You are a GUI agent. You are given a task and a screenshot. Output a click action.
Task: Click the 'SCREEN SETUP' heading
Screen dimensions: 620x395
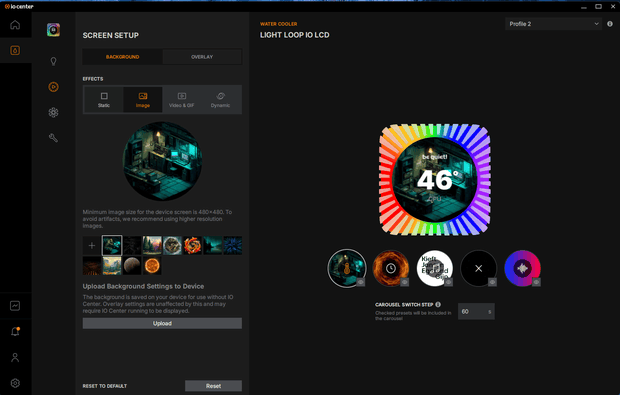[x=111, y=36]
